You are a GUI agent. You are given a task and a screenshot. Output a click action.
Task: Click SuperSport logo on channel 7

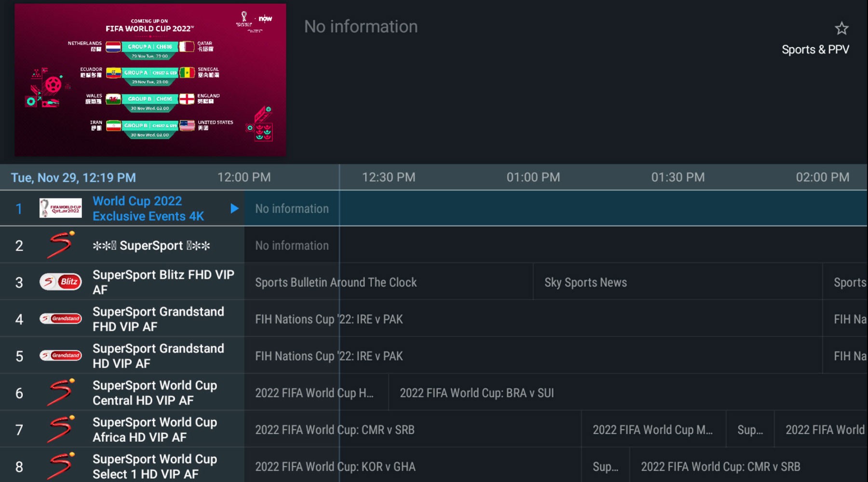60,429
